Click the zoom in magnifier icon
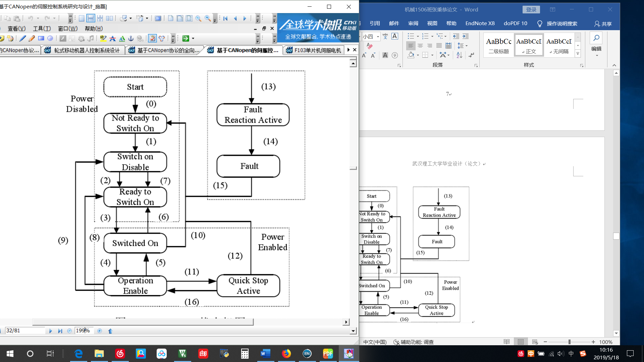The height and width of the screenshot is (362, 644). (x=208, y=18)
